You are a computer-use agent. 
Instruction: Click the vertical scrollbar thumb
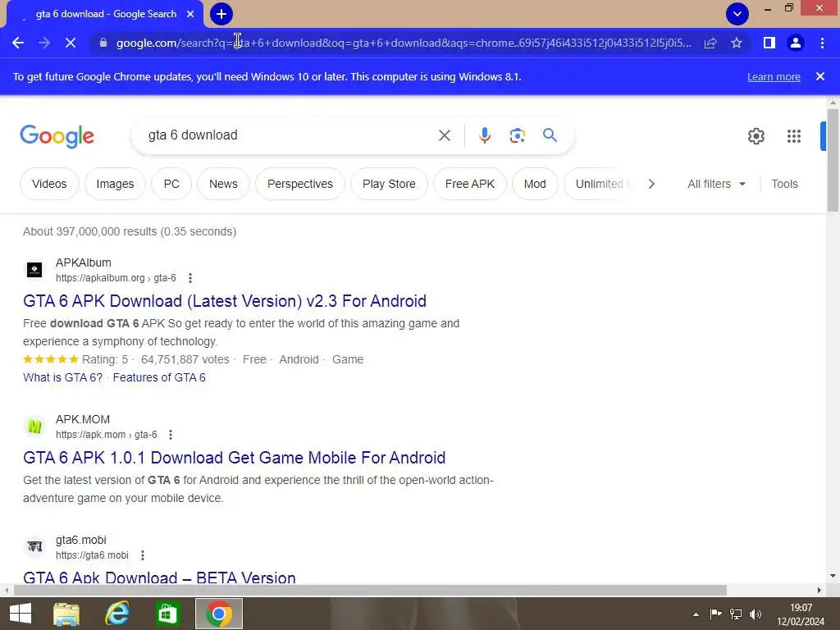[833, 160]
